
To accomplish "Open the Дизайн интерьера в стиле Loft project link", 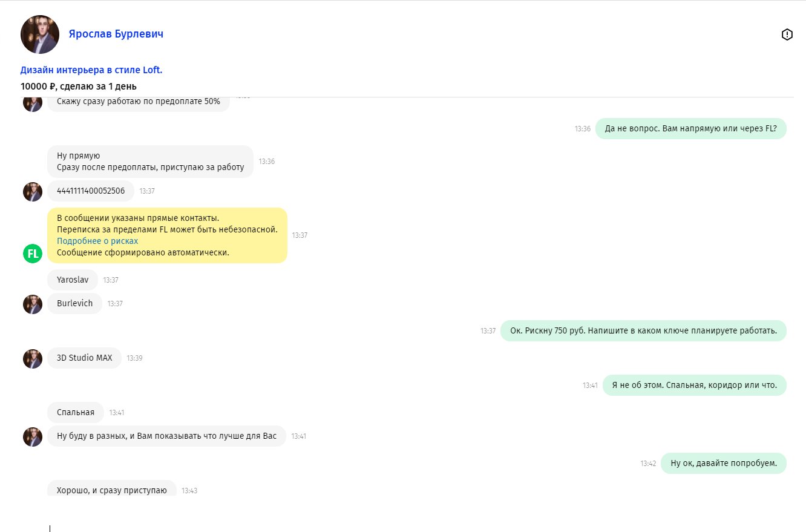I will (91, 70).
